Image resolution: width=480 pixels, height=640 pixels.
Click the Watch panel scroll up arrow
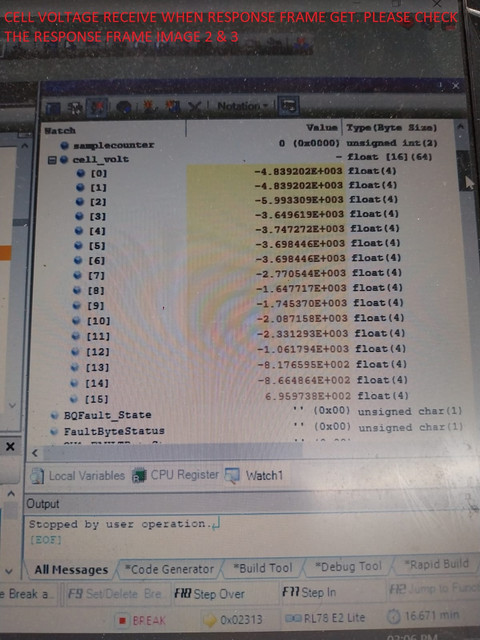pos(460,127)
